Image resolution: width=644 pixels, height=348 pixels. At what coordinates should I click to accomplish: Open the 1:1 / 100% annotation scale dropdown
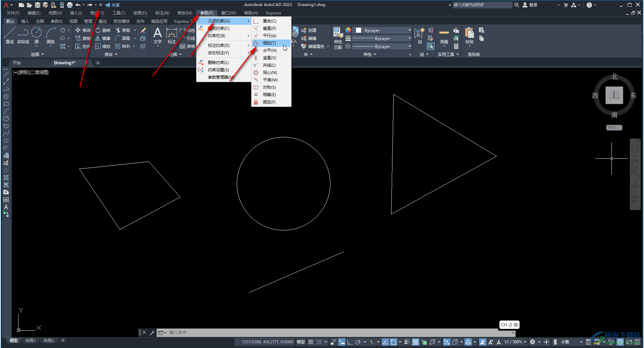[x=515, y=342]
